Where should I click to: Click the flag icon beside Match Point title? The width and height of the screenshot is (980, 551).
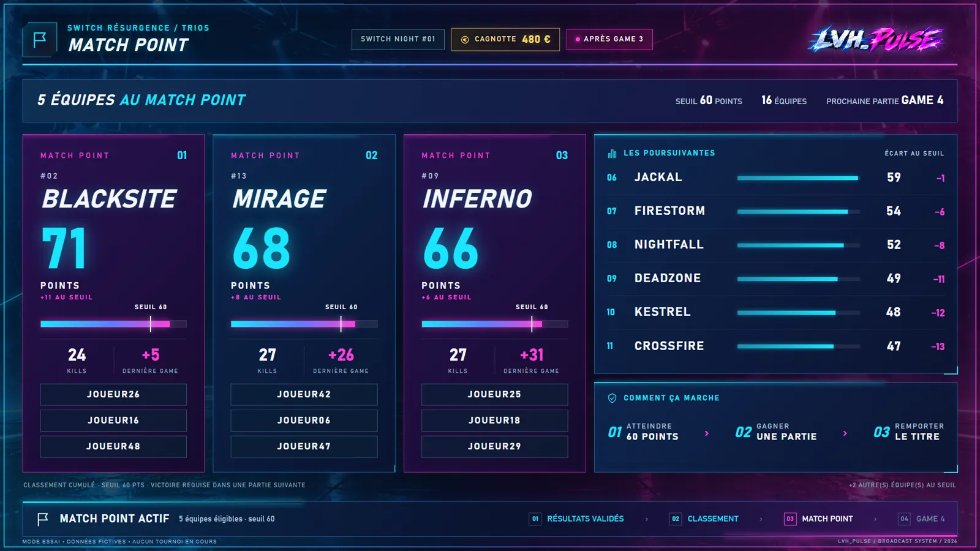[40, 40]
